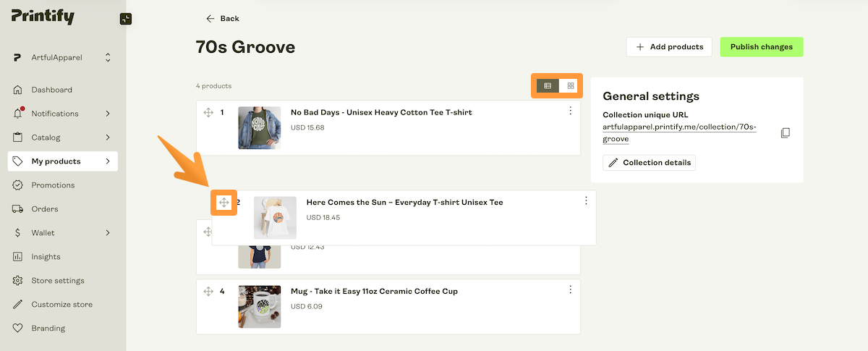Click the Wallet dollar icon
Screen dimensions: 868x351
click(18, 233)
